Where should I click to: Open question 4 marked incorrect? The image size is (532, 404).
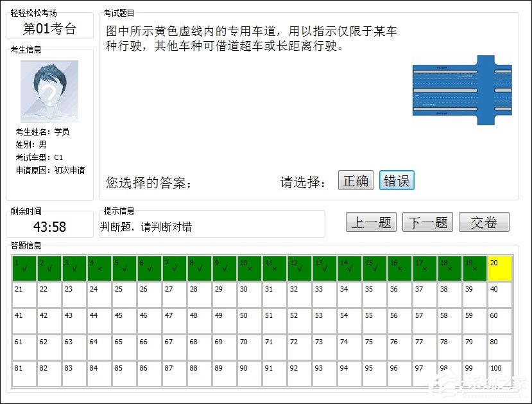click(x=99, y=268)
